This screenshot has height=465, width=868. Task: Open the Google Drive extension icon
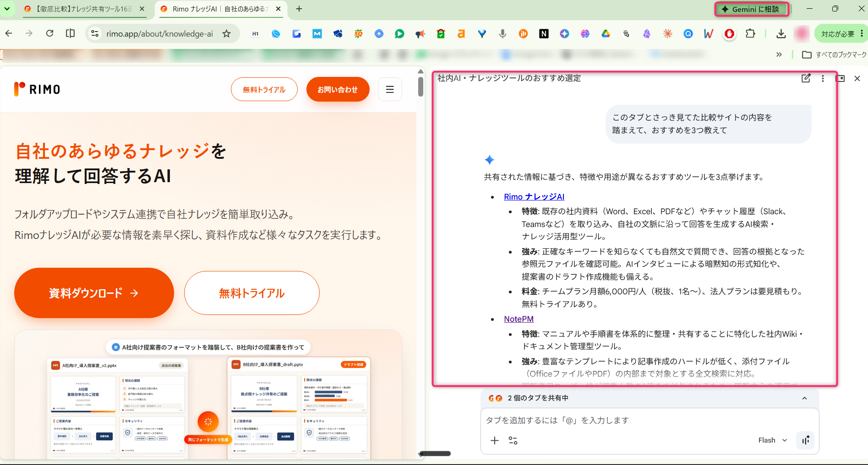[606, 33]
